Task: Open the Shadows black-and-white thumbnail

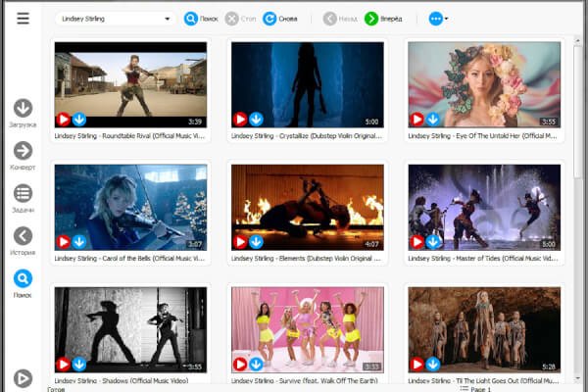Action: [x=130, y=329]
